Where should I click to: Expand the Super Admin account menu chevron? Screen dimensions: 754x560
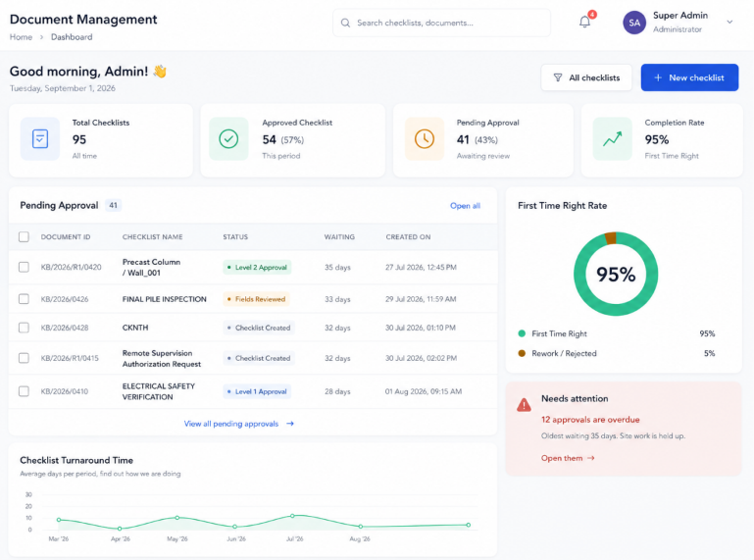[729, 23]
